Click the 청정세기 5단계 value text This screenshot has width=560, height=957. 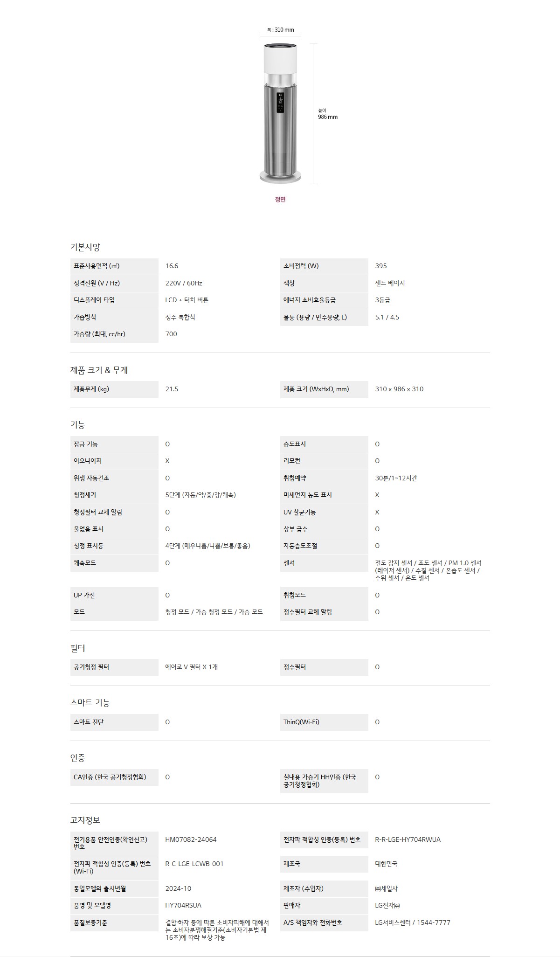200,495
